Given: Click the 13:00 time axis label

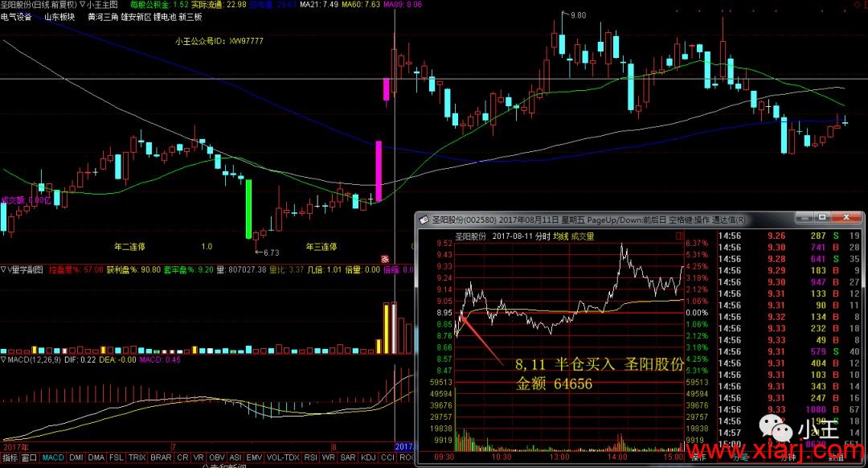Looking at the screenshot, I should click(559, 457).
